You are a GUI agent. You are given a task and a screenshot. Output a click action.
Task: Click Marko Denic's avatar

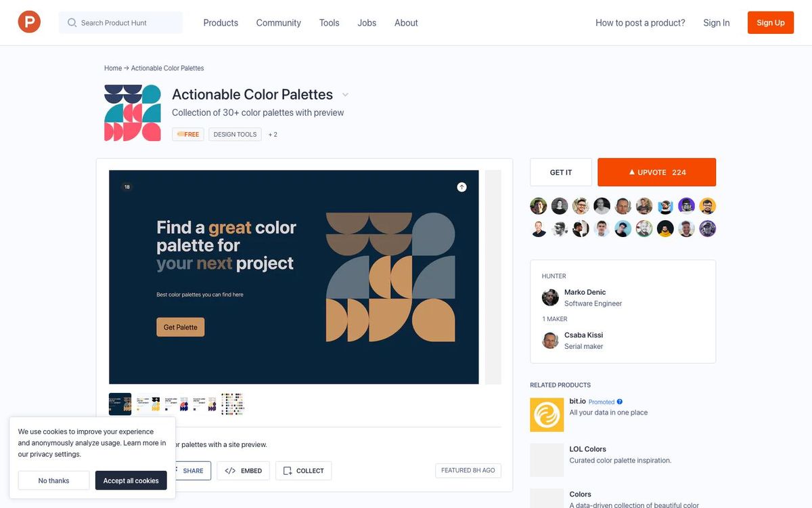(x=550, y=297)
